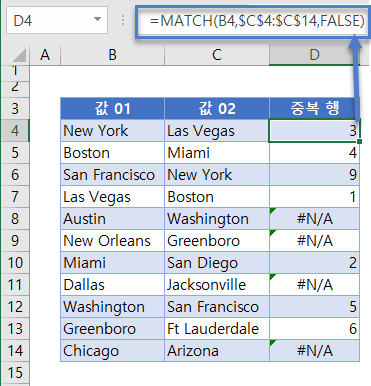Click the fill handle of cell D4
The height and width of the screenshot is (386, 371).
(359, 142)
